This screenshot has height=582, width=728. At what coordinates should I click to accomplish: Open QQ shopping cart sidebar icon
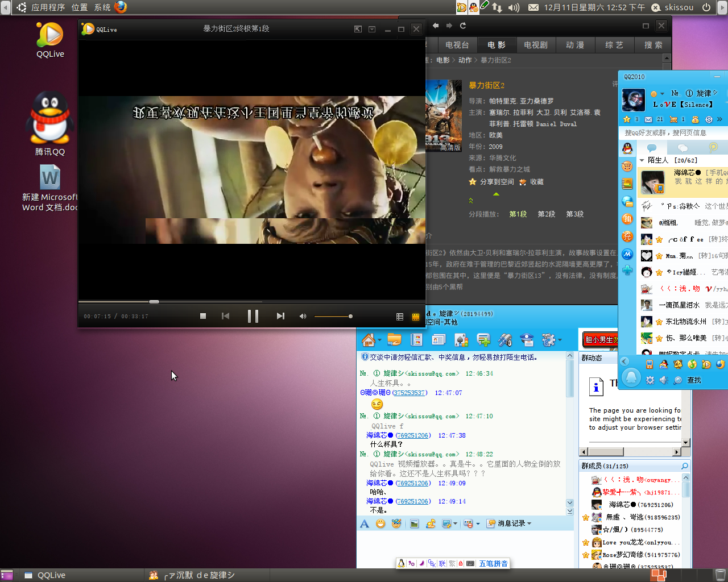pyautogui.click(x=627, y=167)
